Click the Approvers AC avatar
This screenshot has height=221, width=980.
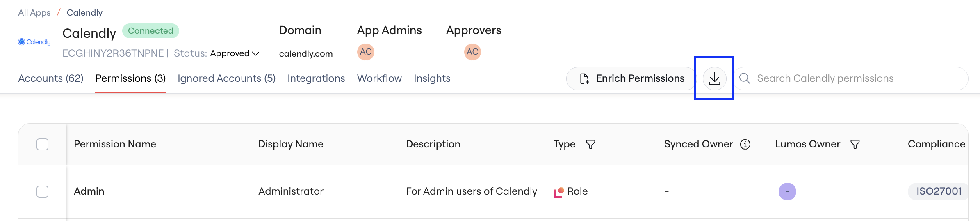472,52
